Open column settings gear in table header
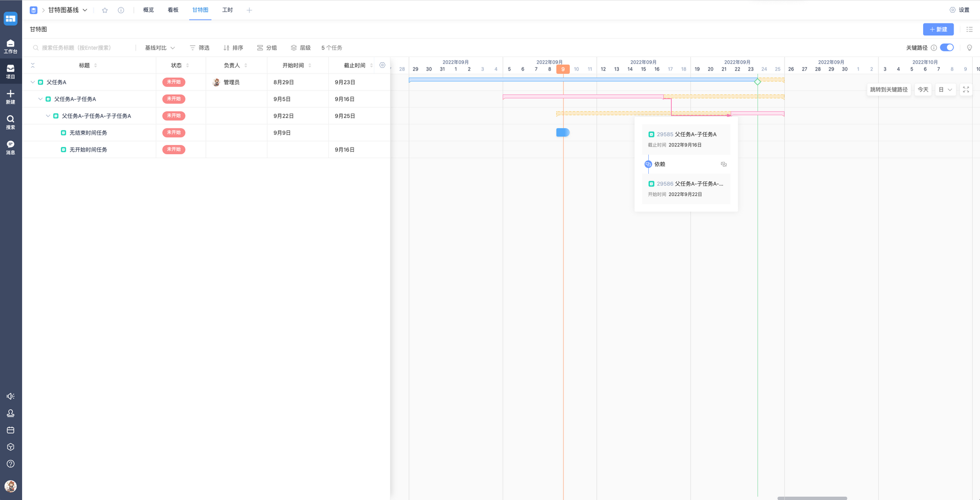Image resolution: width=980 pixels, height=500 pixels. tap(382, 65)
